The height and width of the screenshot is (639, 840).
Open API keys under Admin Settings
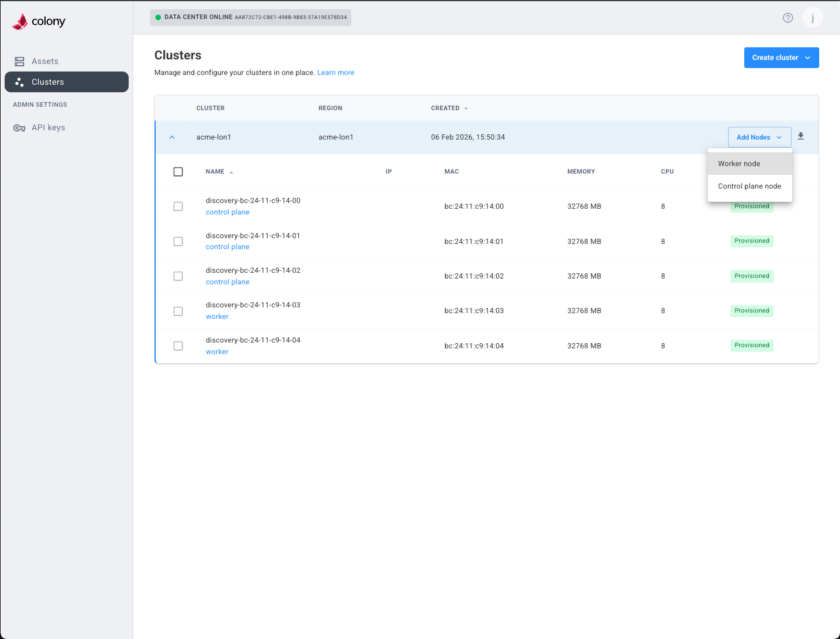coord(47,127)
